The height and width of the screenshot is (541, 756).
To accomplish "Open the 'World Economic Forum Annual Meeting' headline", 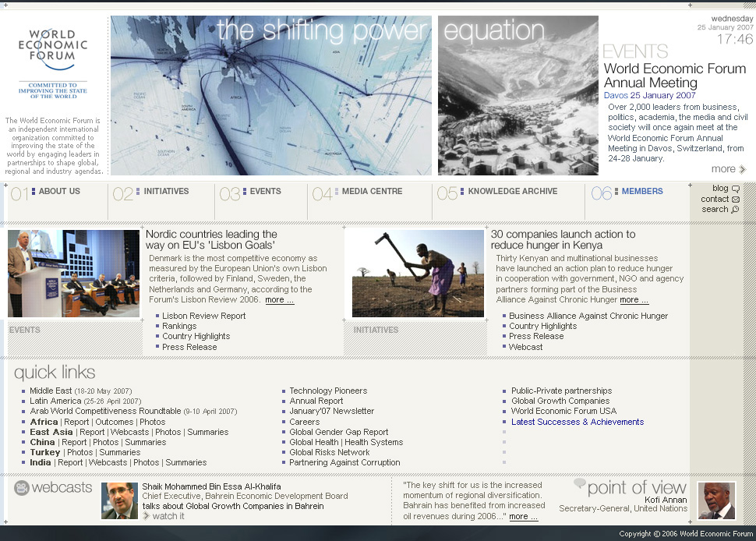I will tap(675, 75).
